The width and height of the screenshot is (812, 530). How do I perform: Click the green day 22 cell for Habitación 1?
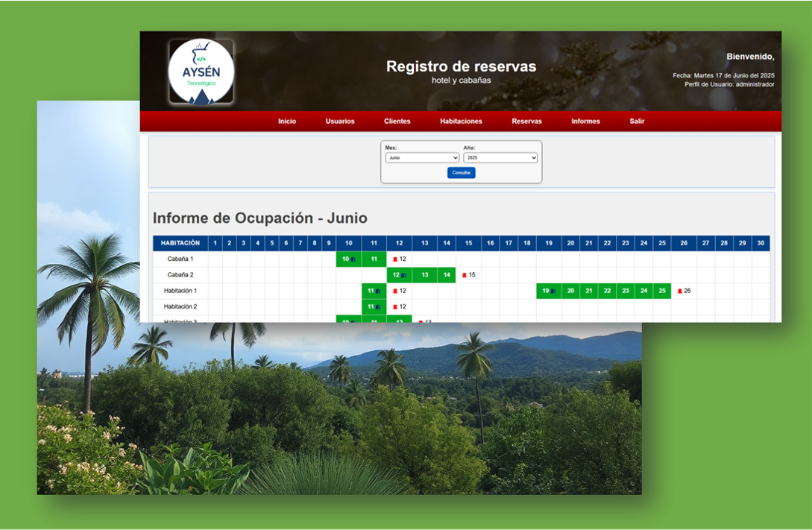coord(607,291)
